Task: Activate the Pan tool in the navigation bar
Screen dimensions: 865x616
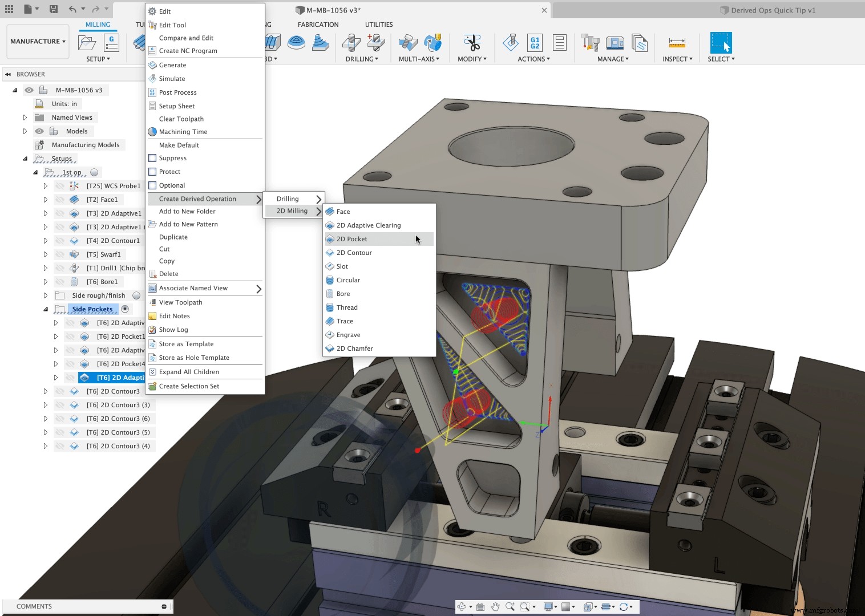Action: coord(495,606)
